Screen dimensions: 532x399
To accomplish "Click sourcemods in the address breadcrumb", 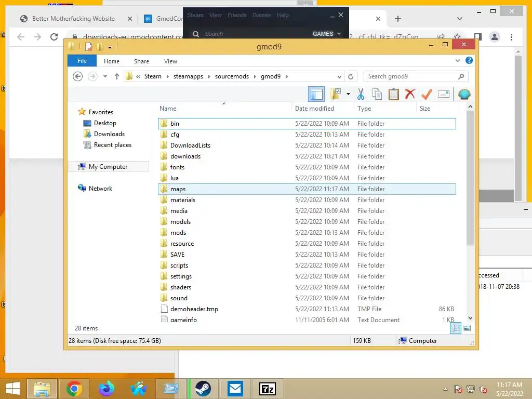I will coord(232,76).
